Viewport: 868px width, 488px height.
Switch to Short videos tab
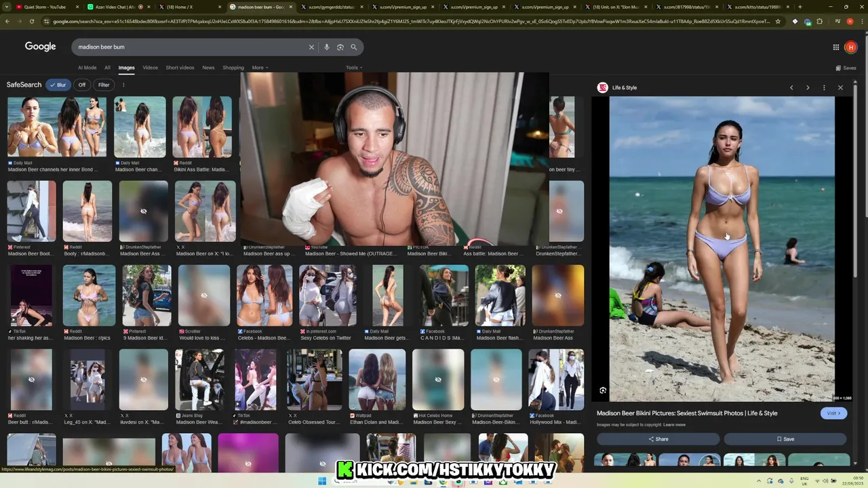coord(180,68)
